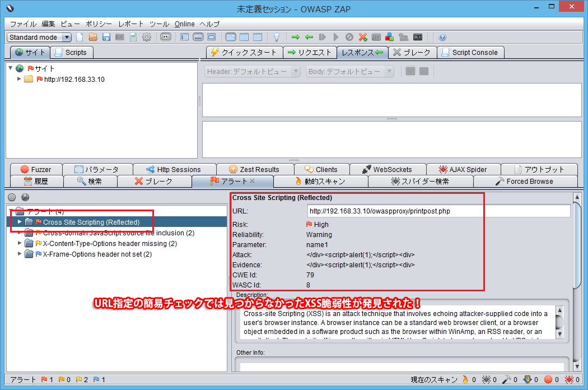Open the Standard mode dropdown
588x390 pixels.
pyautogui.click(x=39, y=37)
